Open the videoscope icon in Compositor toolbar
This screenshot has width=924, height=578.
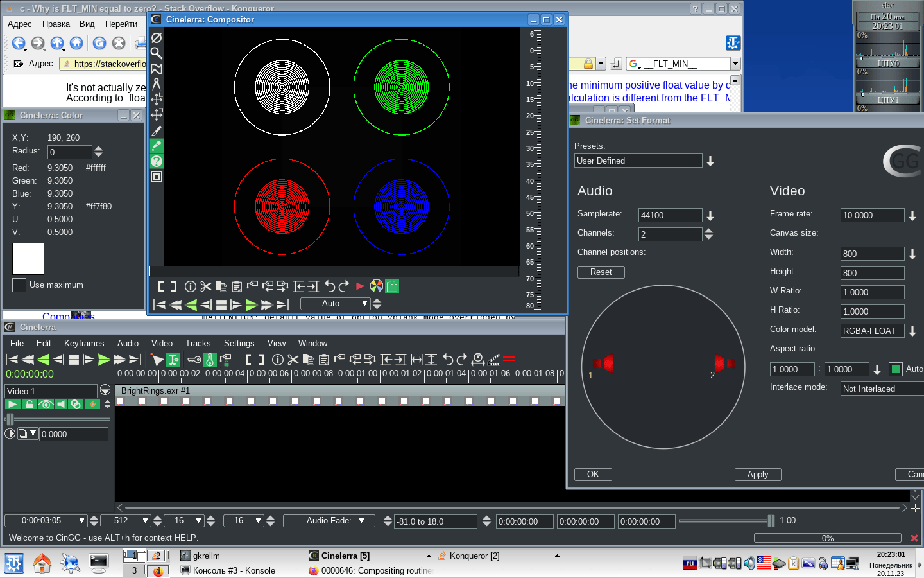click(x=392, y=286)
